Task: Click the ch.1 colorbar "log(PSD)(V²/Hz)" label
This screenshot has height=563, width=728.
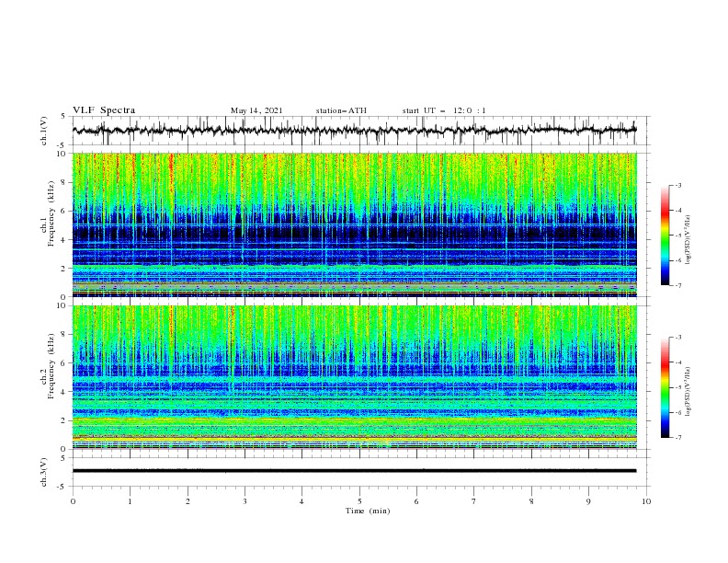Action: [688, 240]
